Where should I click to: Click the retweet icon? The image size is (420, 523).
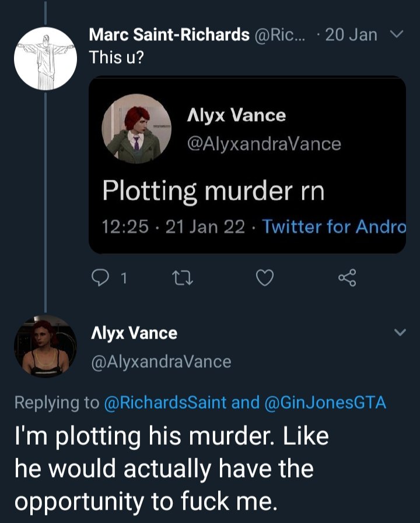(x=182, y=279)
